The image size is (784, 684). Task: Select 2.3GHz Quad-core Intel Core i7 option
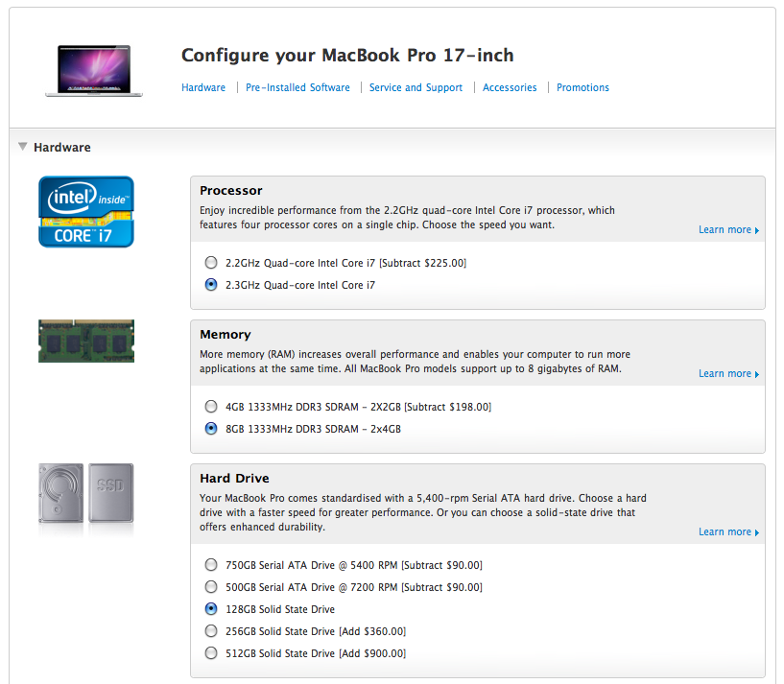point(211,285)
